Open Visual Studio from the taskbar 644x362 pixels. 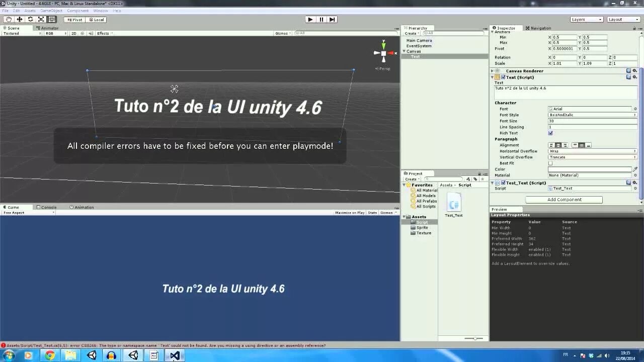(175, 355)
